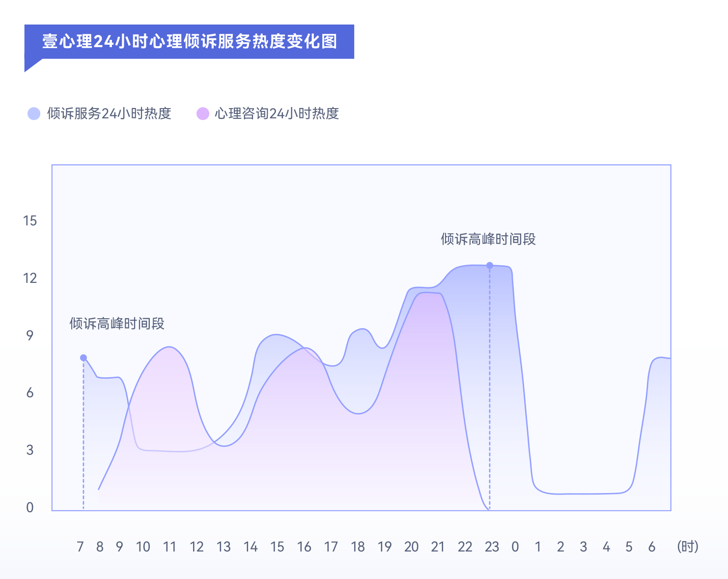Select the peak data point at 23时

point(490,266)
